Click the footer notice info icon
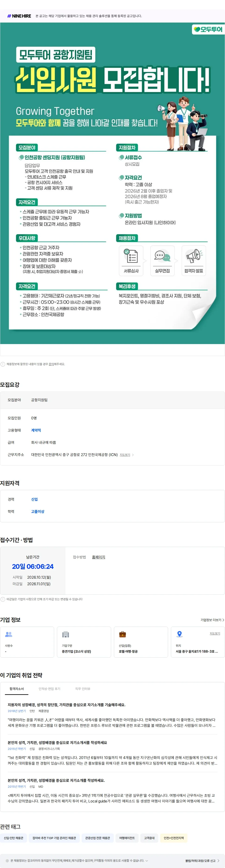This screenshot has width=225, height=868. 7,860
